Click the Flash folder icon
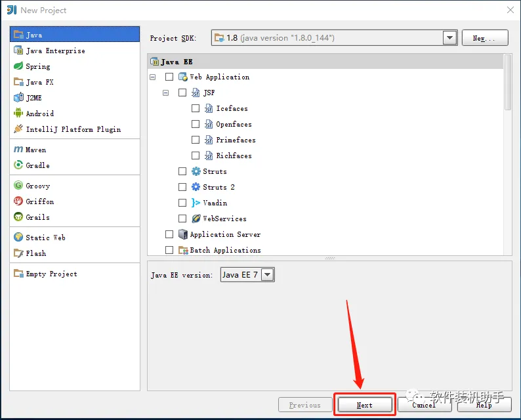 (x=18, y=253)
